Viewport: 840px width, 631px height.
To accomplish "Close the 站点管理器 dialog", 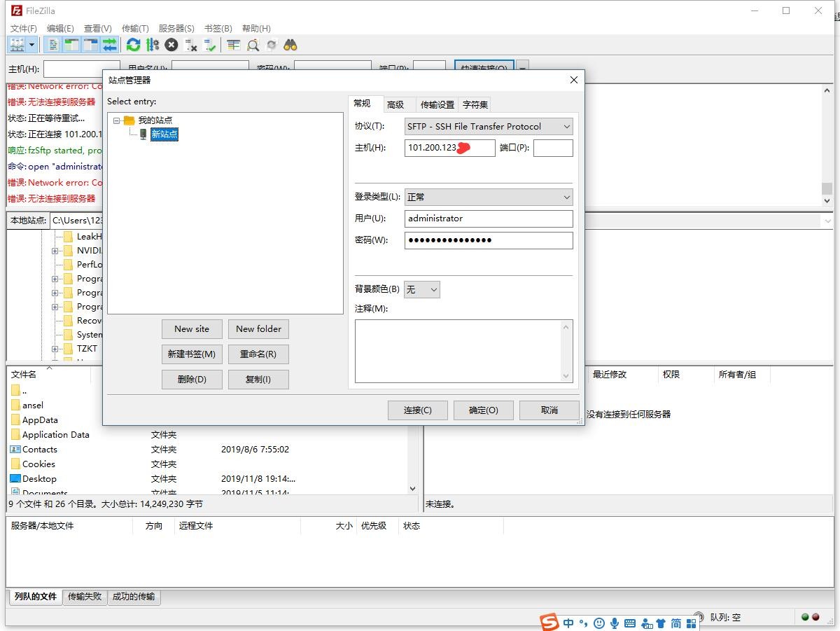I will (x=574, y=80).
